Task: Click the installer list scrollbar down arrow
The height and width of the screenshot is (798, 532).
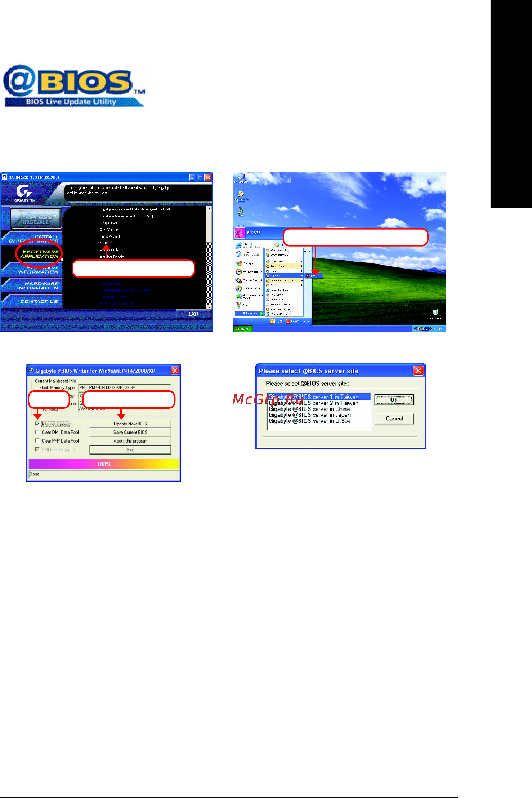Action: 209,307
